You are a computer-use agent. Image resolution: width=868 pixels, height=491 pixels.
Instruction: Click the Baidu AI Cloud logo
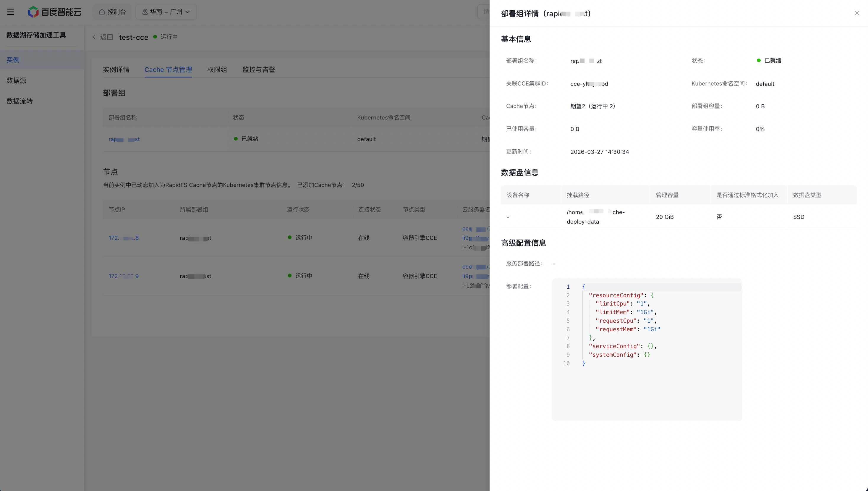(x=55, y=12)
